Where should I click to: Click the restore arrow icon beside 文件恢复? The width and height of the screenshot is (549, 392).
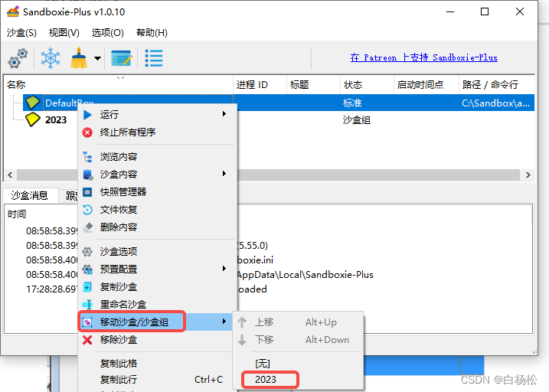87,210
